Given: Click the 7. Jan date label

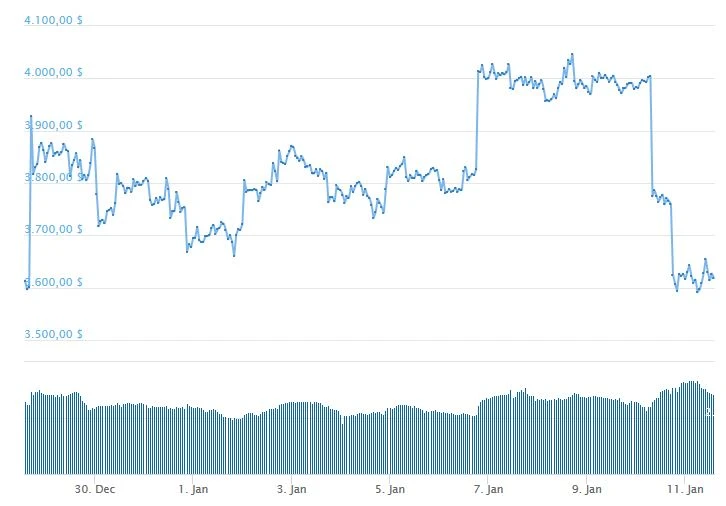Looking at the screenshot, I should [x=488, y=489].
